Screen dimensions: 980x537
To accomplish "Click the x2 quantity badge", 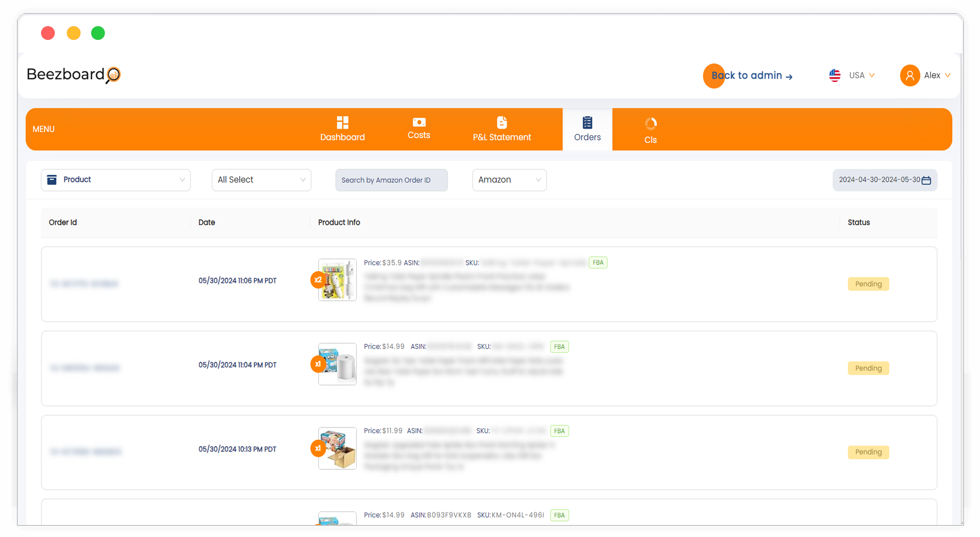I will click(318, 280).
